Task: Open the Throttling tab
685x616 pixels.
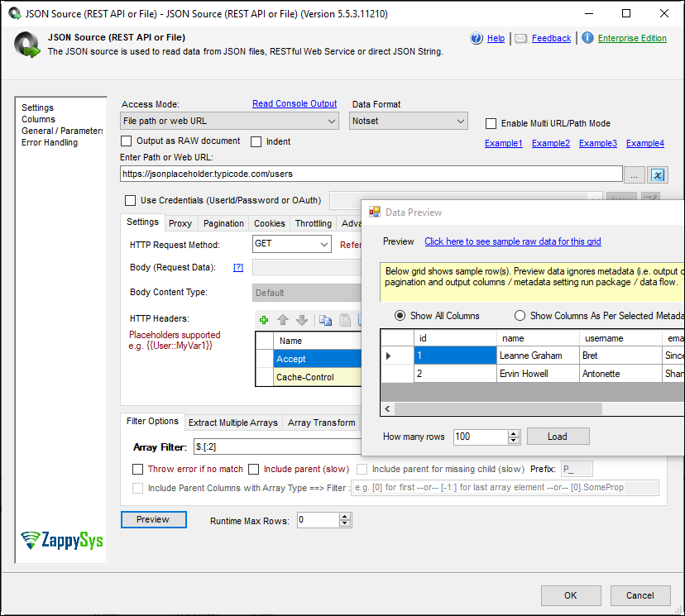Action: click(314, 223)
